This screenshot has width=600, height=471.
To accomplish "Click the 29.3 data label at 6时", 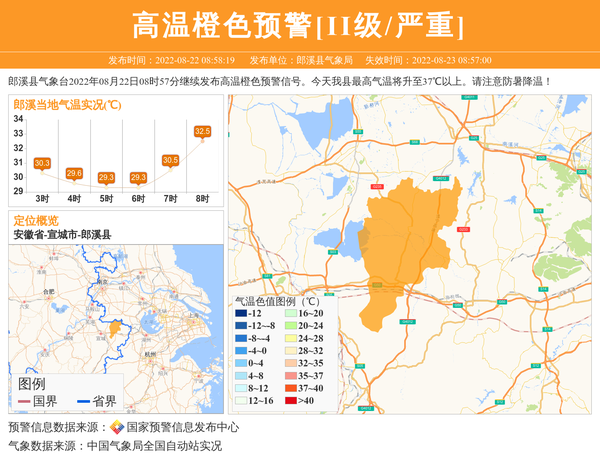I will (138, 177).
